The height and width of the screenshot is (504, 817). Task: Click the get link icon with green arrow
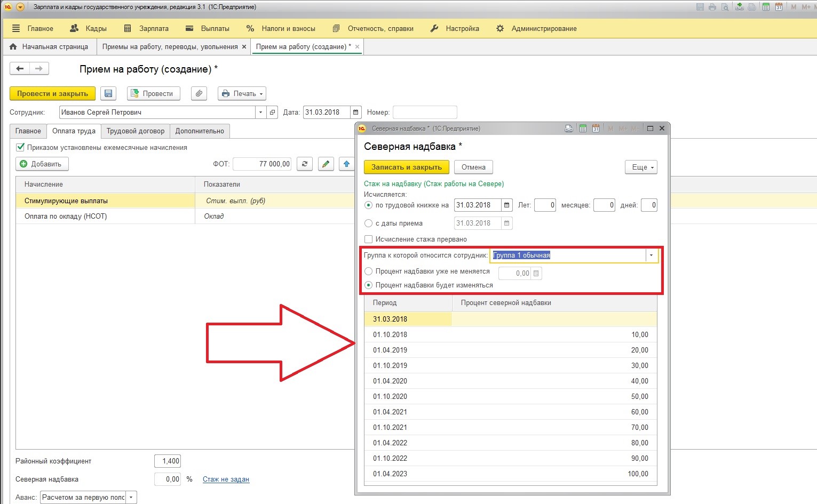point(740,7)
